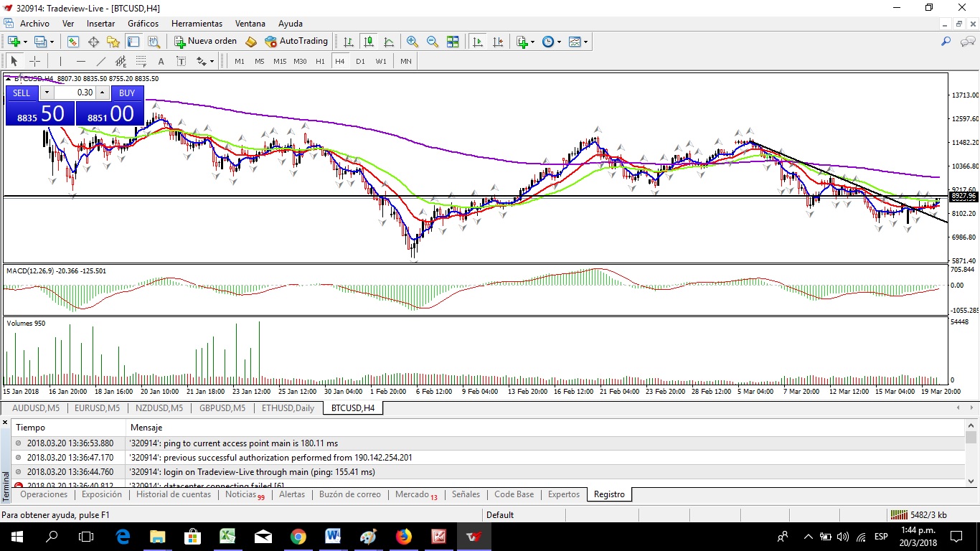Switch chart to bar chart style
This screenshot has width=980, height=551.
[x=348, y=42]
